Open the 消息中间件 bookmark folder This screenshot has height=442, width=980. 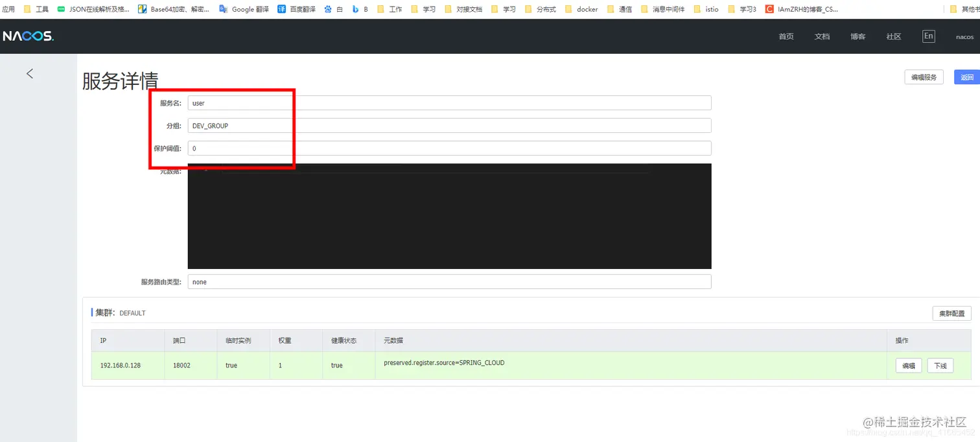[x=662, y=9]
